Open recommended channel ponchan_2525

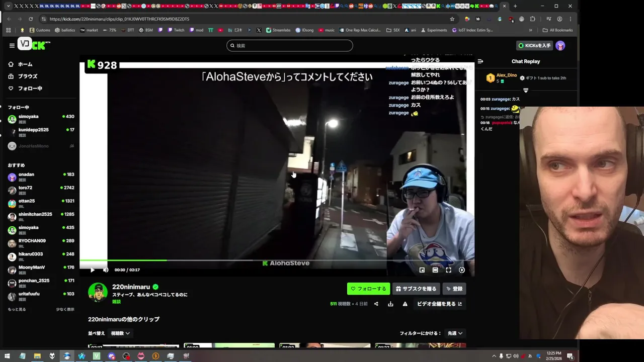[x=40, y=283]
